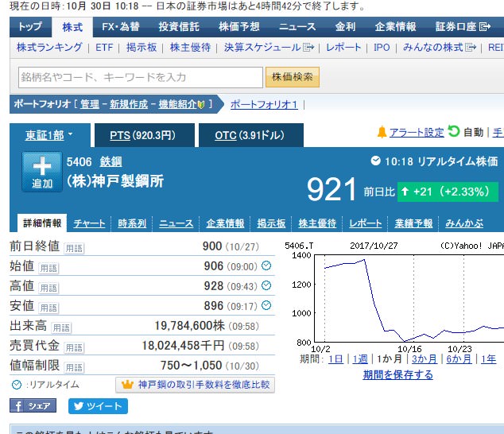504x434 pixels.
Task: Click the external icon after 決算スケジュール
Action: (x=308, y=48)
